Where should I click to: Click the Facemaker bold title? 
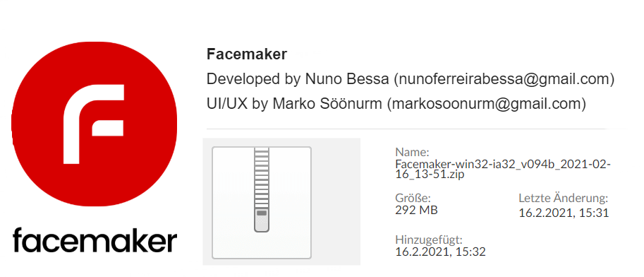[x=246, y=54]
